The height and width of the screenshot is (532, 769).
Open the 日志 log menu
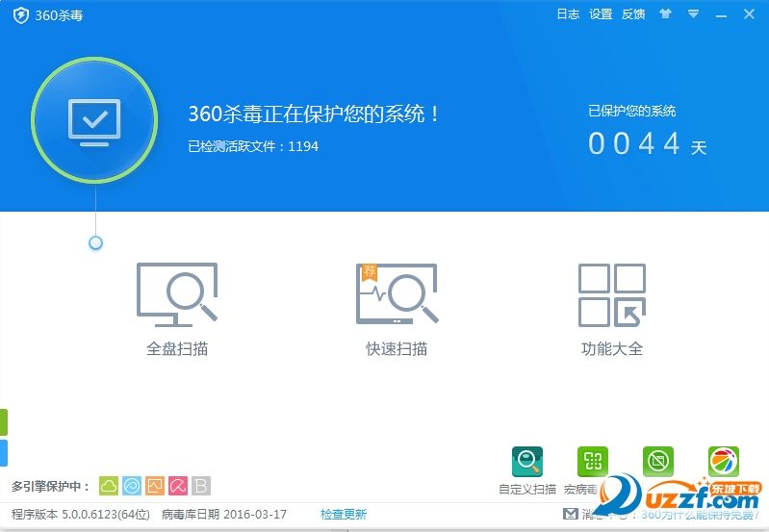[568, 14]
